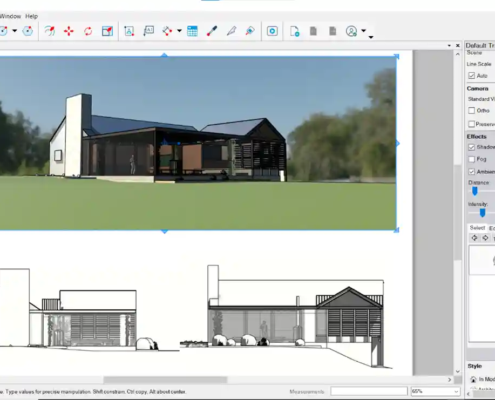Viewport: 495px width, 400px height.
Task: Click the Effects section heading
Action: pos(476,137)
